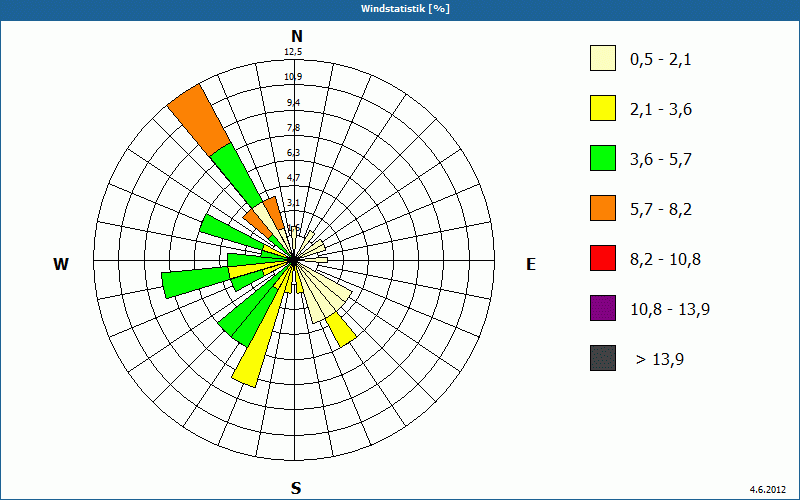Click the 10,9 ring scale label
The height and width of the screenshot is (500, 800).
click(293, 77)
